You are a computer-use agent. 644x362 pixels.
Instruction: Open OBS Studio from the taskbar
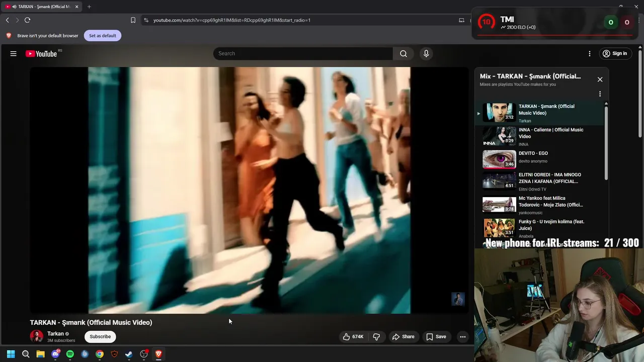tap(144, 354)
